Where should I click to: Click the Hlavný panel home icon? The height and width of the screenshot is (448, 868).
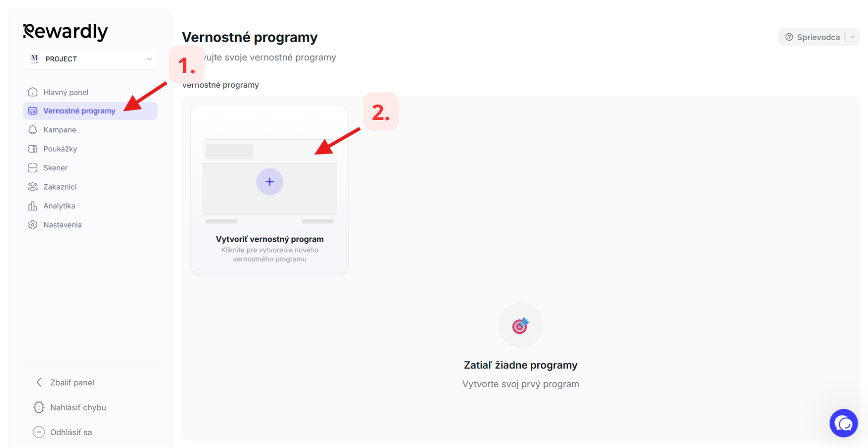32,92
